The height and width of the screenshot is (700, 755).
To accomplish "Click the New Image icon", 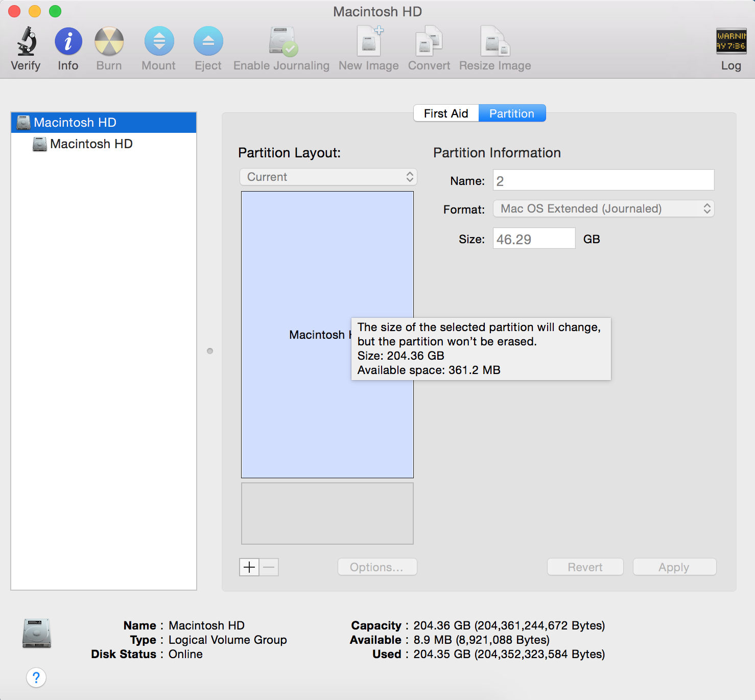I will tap(369, 41).
